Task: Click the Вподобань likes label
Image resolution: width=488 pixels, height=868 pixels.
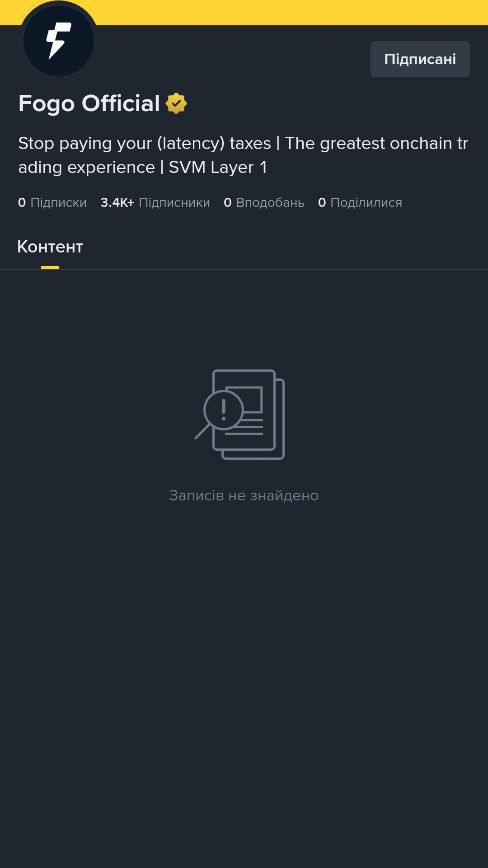Action: point(270,202)
